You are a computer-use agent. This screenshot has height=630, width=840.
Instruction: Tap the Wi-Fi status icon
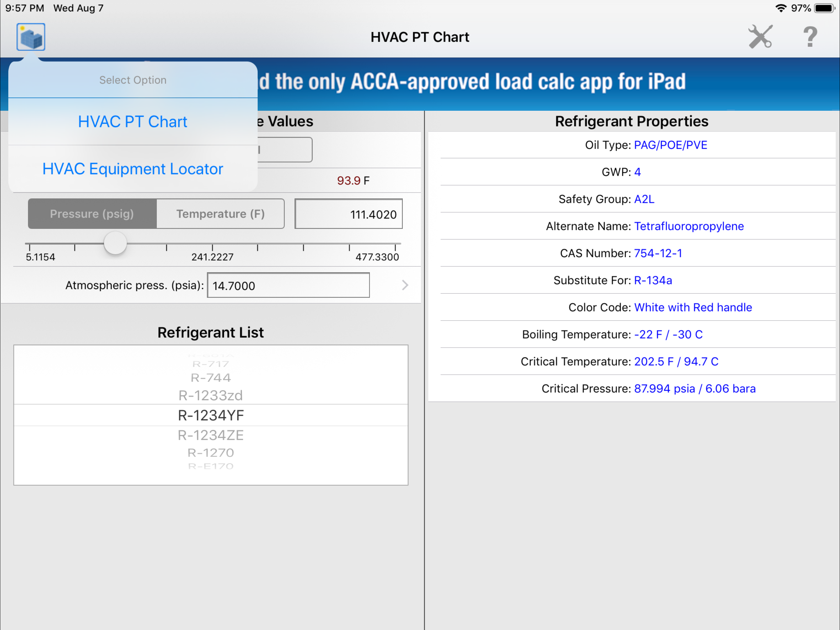tap(781, 8)
